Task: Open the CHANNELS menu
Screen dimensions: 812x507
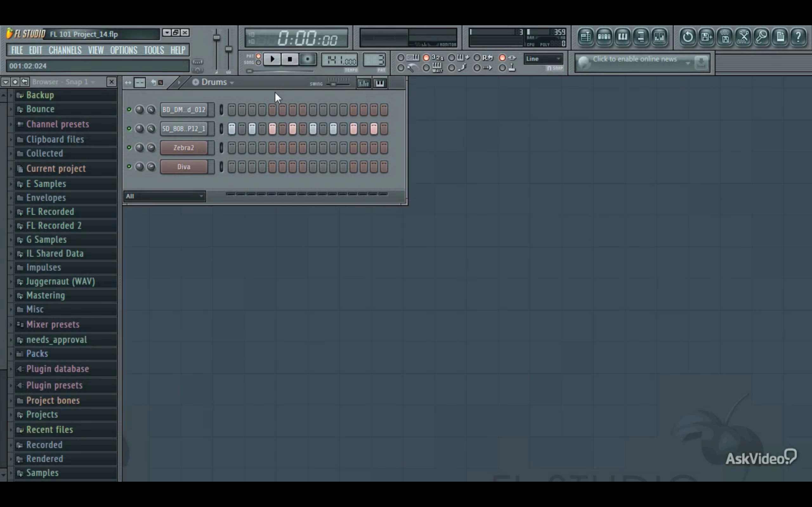Action: (65, 50)
